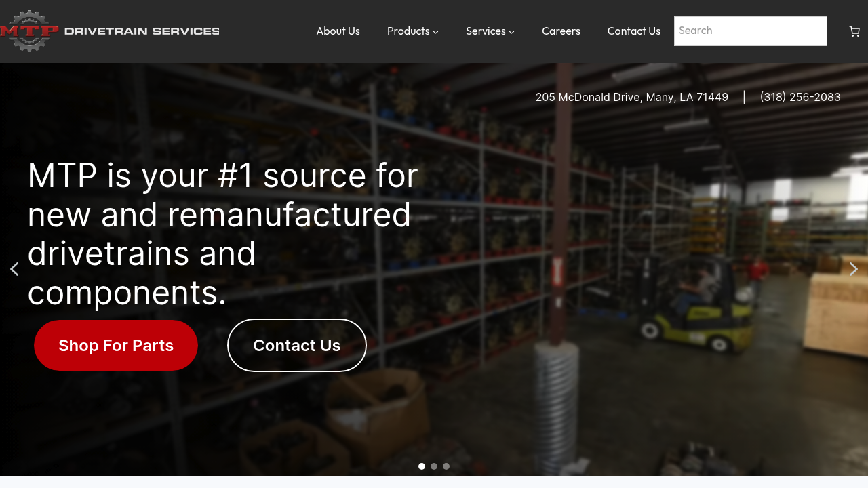Image resolution: width=868 pixels, height=488 pixels.
Task: Focus the Search input field
Action: tap(751, 31)
